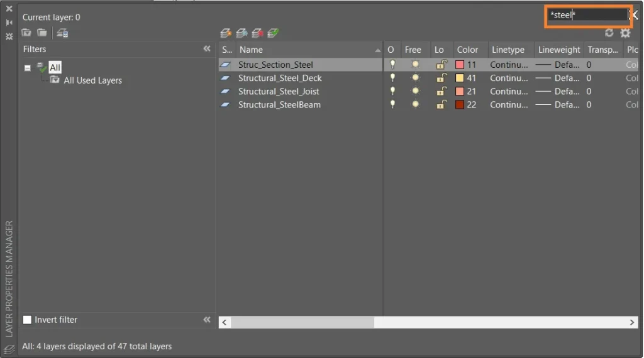Select the All Used Layers filter
Screen dimensions: 644x358
click(x=92, y=80)
